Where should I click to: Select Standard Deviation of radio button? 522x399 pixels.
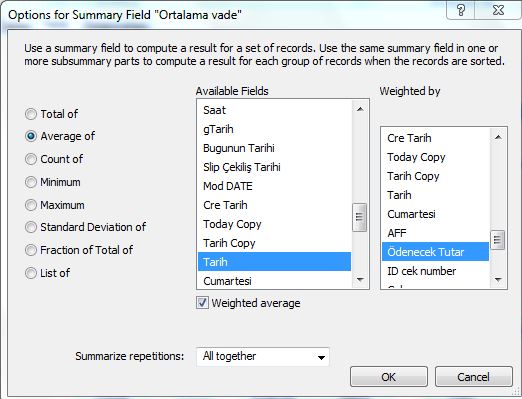point(31,227)
